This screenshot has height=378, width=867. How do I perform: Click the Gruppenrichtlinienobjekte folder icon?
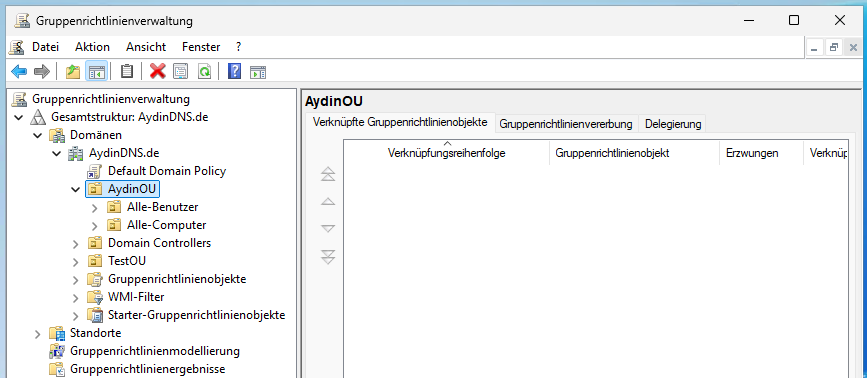pyautogui.click(x=95, y=279)
